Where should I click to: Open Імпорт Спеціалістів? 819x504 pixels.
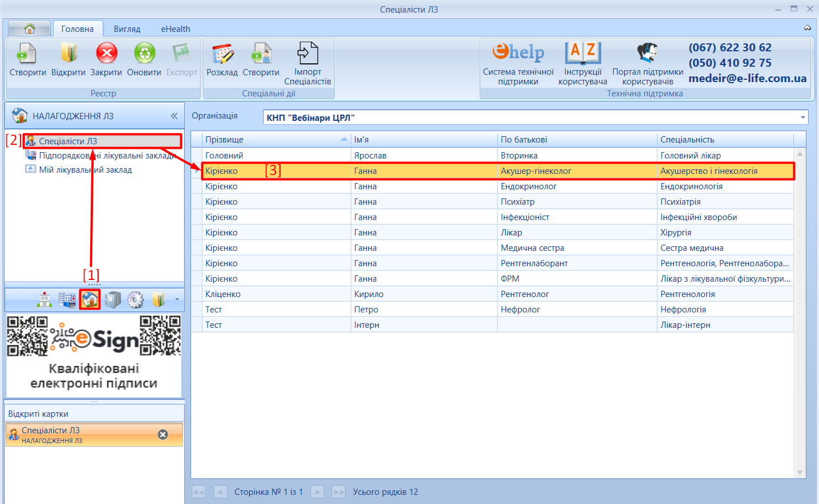(308, 63)
